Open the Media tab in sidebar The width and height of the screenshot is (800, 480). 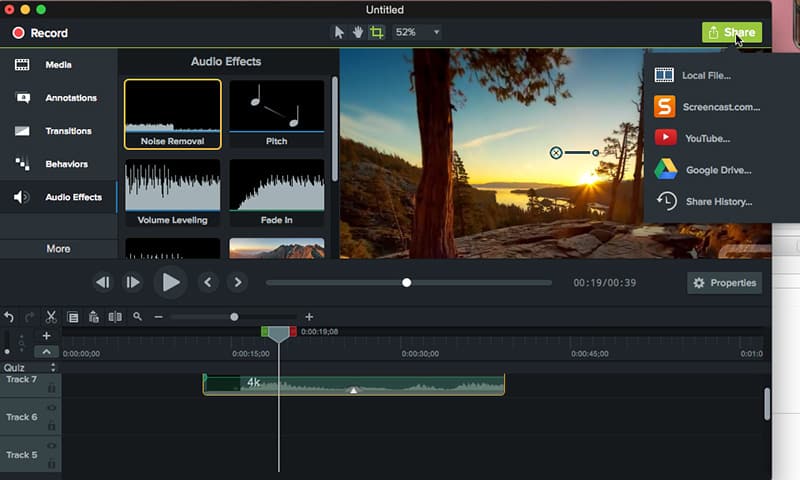[x=59, y=65]
